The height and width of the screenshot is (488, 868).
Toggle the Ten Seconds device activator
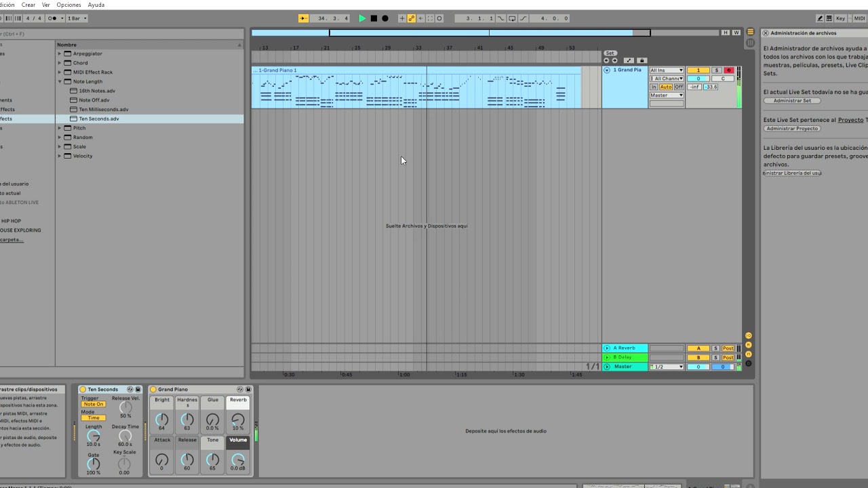point(83,389)
